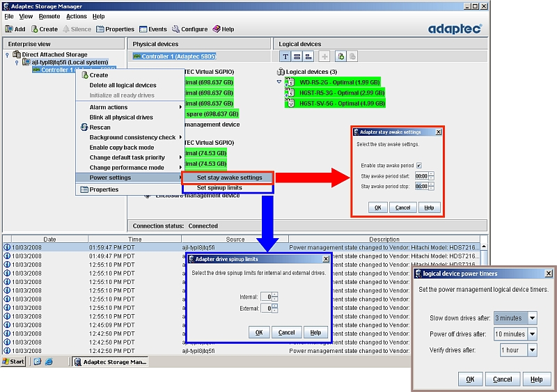Collapse the logical devices list triangle

pos(279,81)
